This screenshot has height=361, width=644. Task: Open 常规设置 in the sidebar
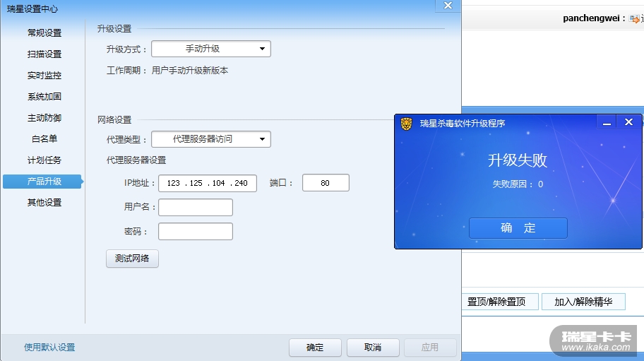(44, 33)
